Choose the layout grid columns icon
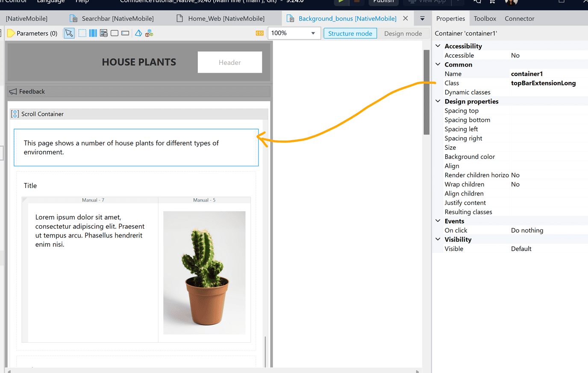Screen dimensions: 588x373 pyautogui.click(x=93, y=33)
